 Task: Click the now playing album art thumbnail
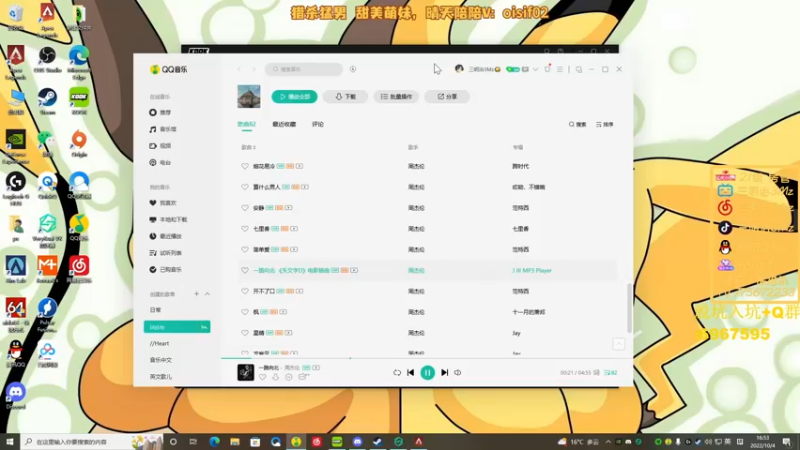pos(245,372)
